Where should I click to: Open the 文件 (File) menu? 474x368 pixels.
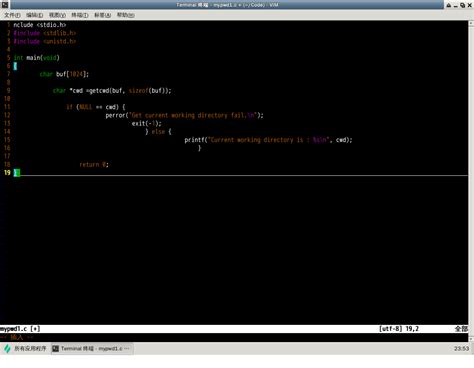click(12, 15)
